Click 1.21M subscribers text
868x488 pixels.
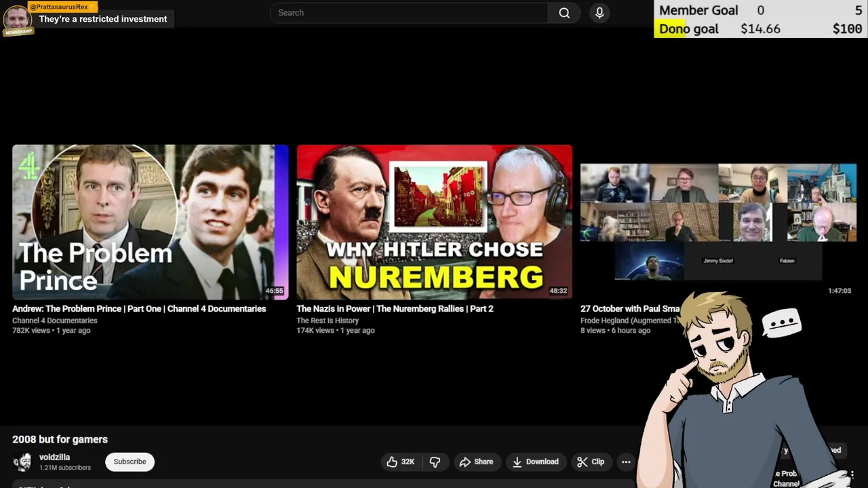pyautogui.click(x=65, y=468)
